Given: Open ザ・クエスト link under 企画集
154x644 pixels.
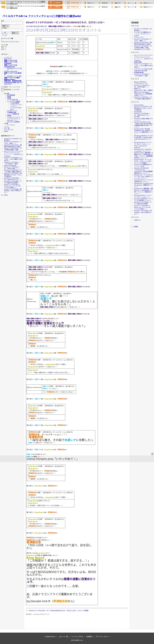Looking at the screenshot, I should [x=11, y=125].
